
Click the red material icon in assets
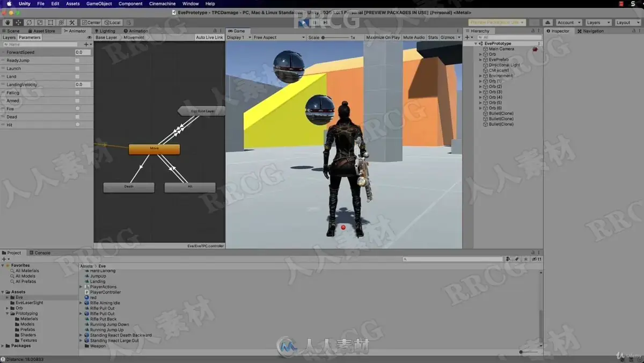(x=87, y=297)
